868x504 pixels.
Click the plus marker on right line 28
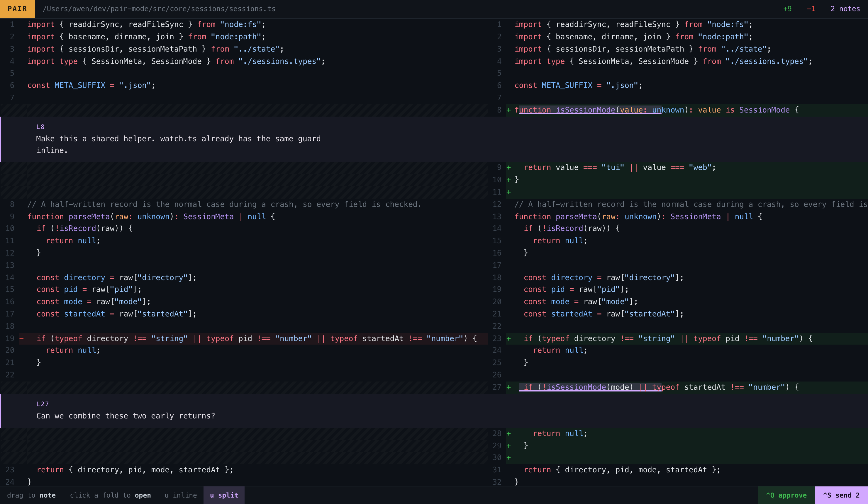point(509,434)
